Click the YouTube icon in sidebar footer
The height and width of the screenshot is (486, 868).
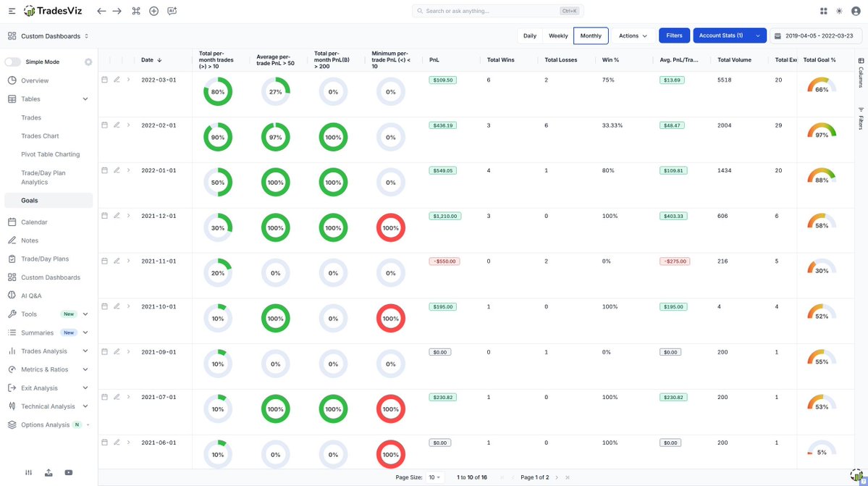(x=68, y=472)
